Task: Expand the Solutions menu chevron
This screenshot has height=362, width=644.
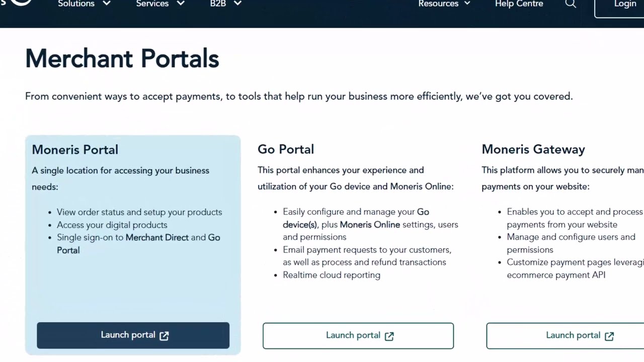Action: point(107,4)
